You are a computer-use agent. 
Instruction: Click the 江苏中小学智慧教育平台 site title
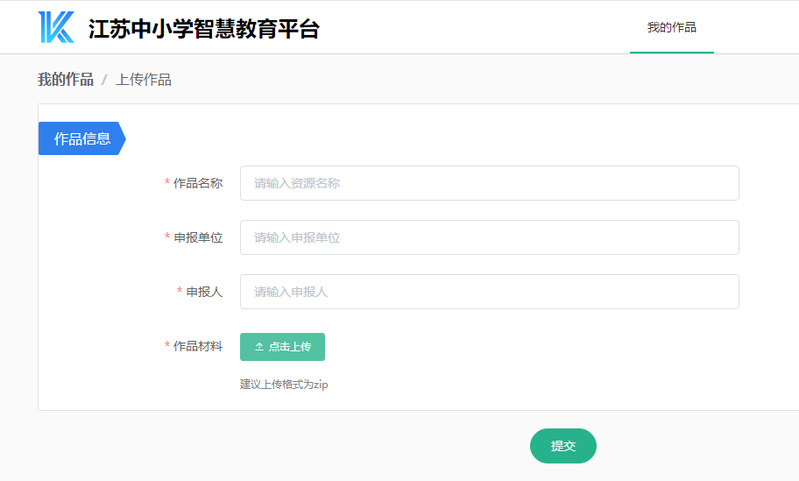[204, 29]
